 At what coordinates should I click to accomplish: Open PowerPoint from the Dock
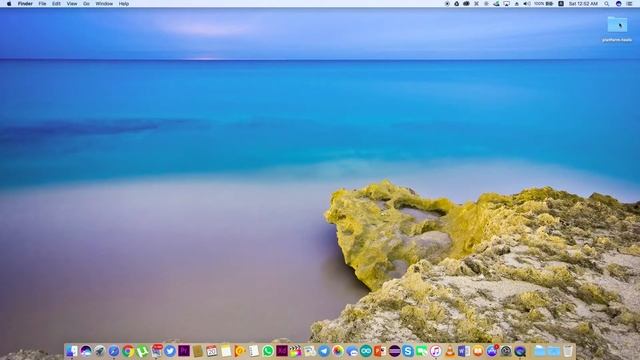(x=380, y=351)
